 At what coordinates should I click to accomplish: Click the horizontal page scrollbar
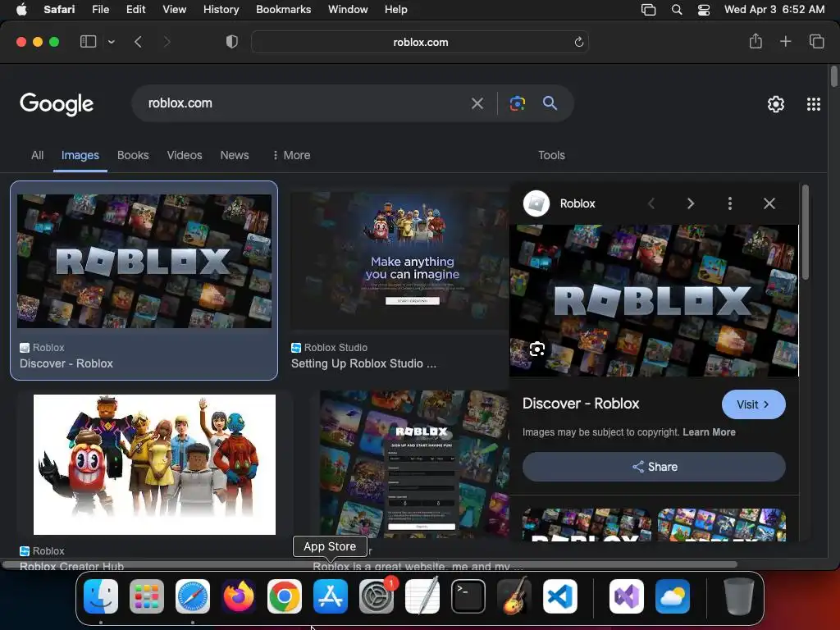pos(370,564)
